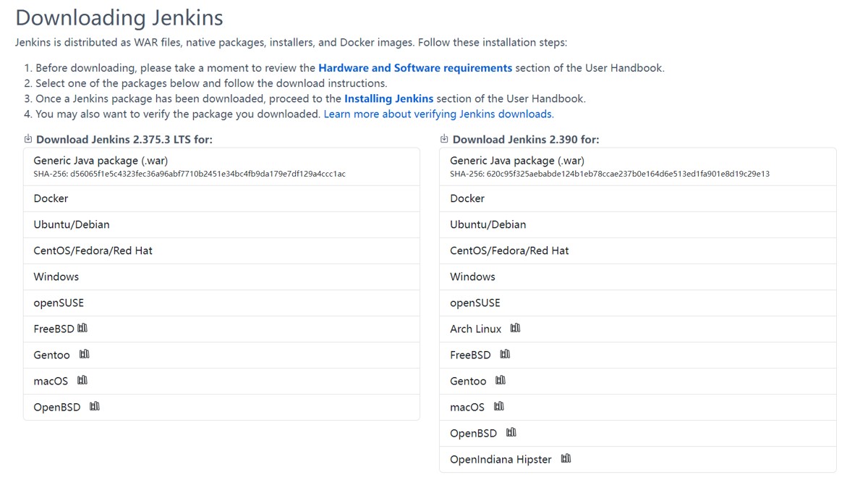The width and height of the screenshot is (868, 480).
Task: Select Windows under the LTS release
Action: (x=56, y=277)
